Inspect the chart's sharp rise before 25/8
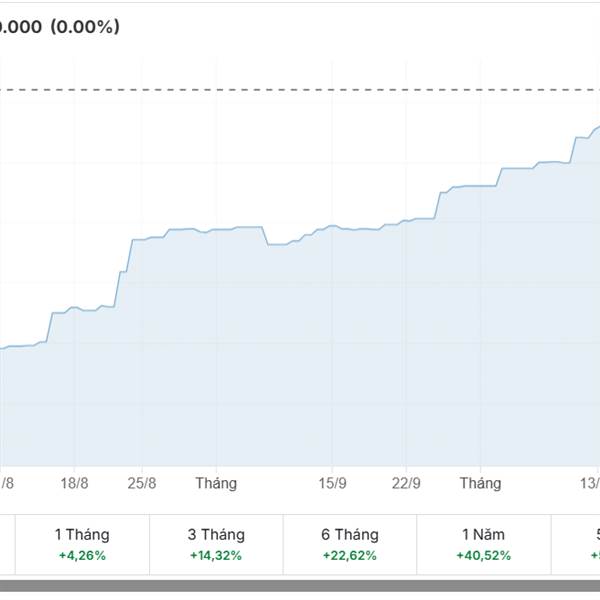Image resolution: width=600 pixels, height=600 pixels. 127,256
